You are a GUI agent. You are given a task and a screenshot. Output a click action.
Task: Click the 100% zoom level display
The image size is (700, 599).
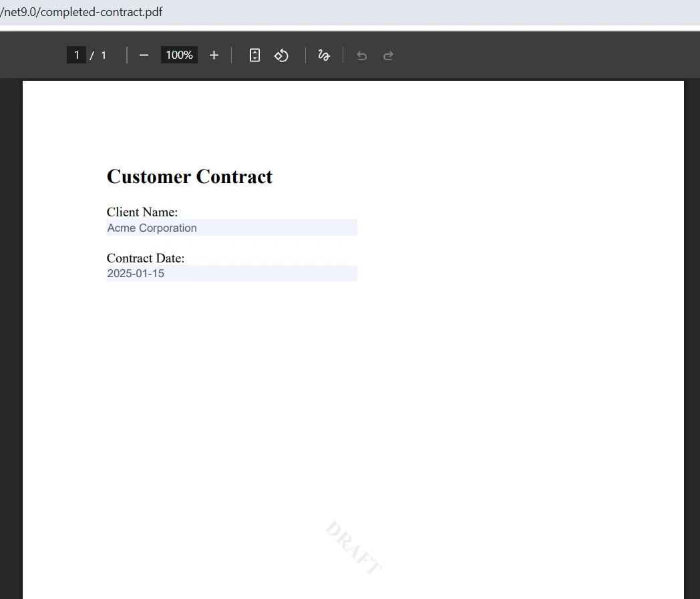coord(178,55)
